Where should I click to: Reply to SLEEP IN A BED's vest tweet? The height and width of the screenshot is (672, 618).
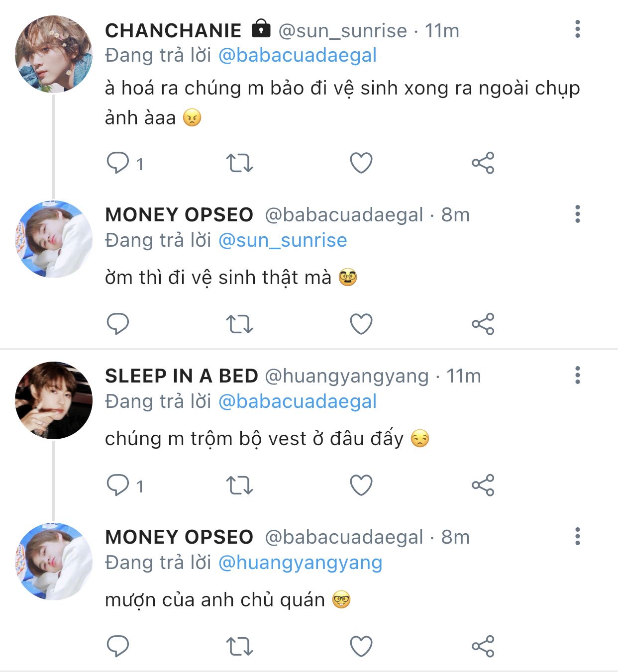click(118, 485)
